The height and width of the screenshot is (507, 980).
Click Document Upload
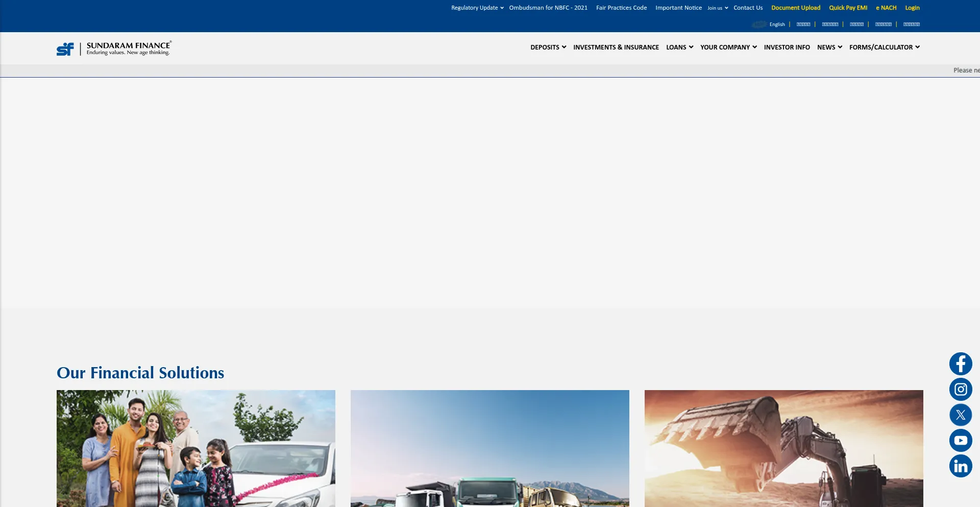796,8
